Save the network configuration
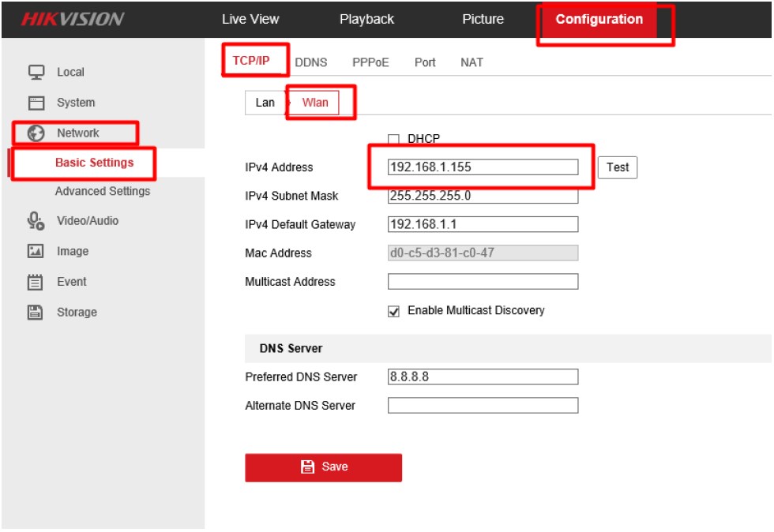Screen dimensions: 774x532 click(x=323, y=467)
